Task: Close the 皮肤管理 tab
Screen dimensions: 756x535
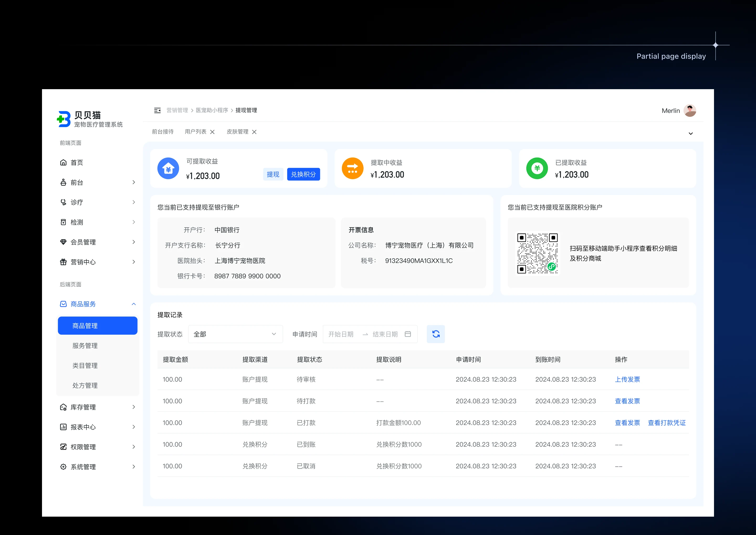Action: click(x=254, y=132)
